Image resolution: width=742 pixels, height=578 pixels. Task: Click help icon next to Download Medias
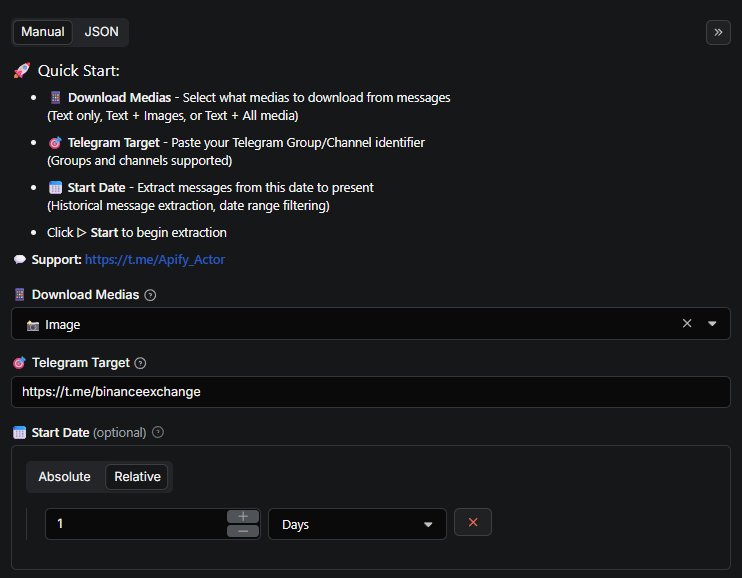(x=151, y=295)
